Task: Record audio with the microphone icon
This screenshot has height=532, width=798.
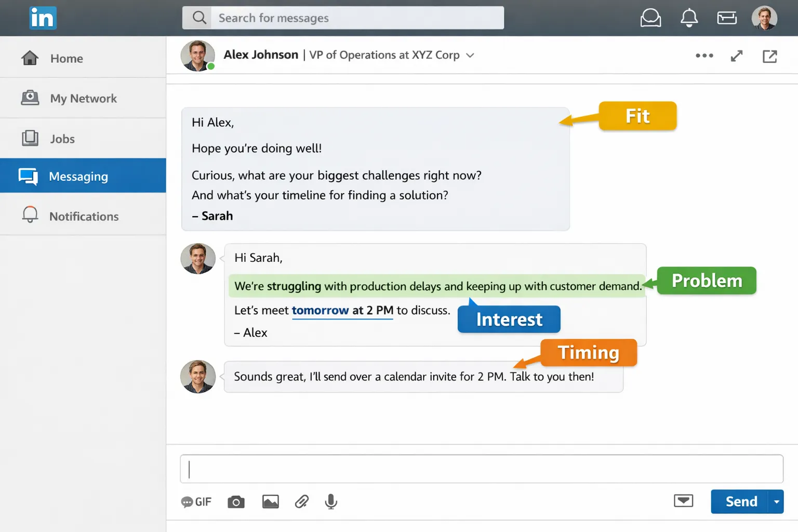Action: click(x=331, y=501)
